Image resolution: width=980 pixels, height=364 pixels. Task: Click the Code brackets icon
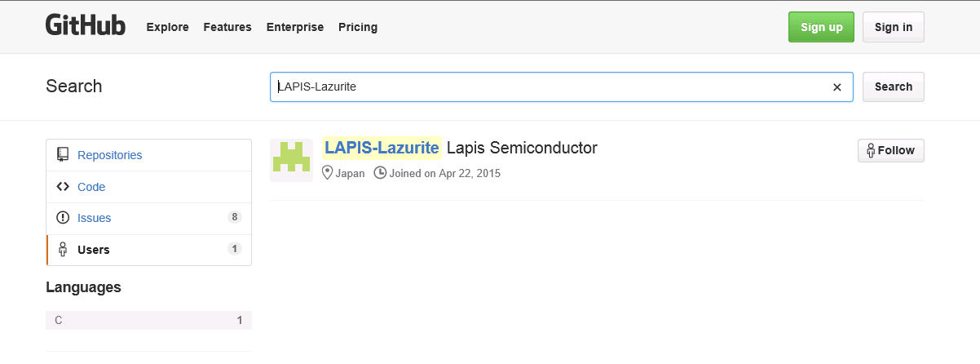pos(63,186)
